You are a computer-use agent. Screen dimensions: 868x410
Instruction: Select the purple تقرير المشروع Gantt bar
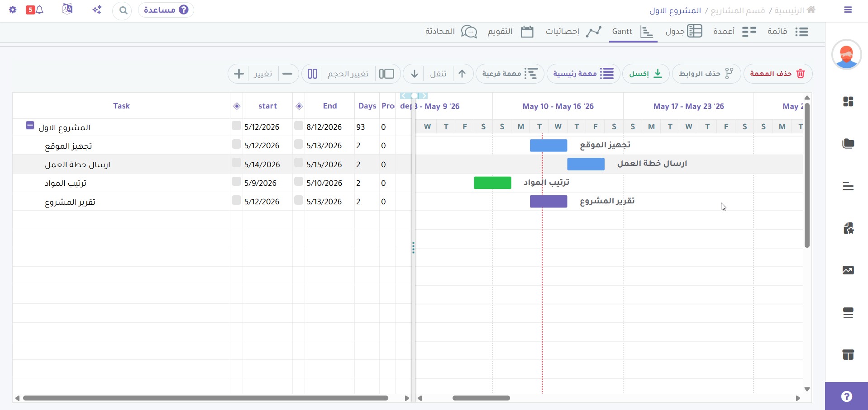pyautogui.click(x=548, y=201)
